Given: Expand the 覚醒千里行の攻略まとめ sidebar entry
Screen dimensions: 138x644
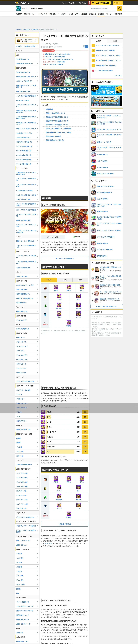Looking at the screenshot, I should 27,465.
